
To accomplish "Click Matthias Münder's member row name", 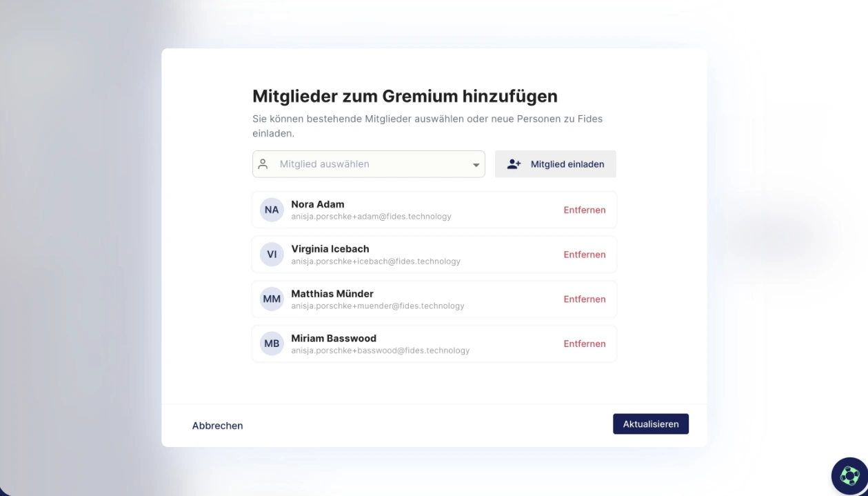I will [x=332, y=294].
